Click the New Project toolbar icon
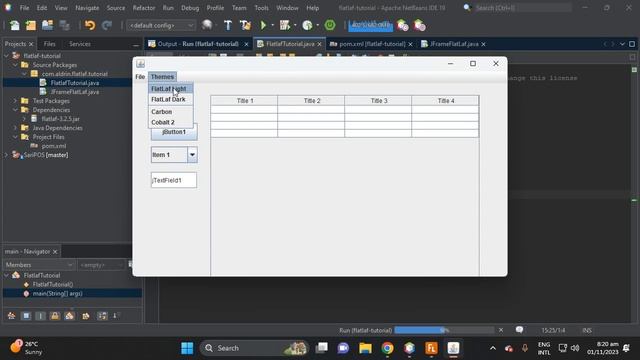 pyautogui.click(x=31, y=26)
